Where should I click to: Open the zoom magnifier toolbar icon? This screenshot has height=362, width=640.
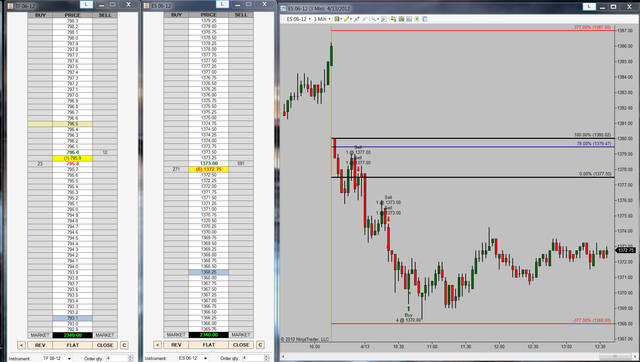pyautogui.click(x=373, y=19)
